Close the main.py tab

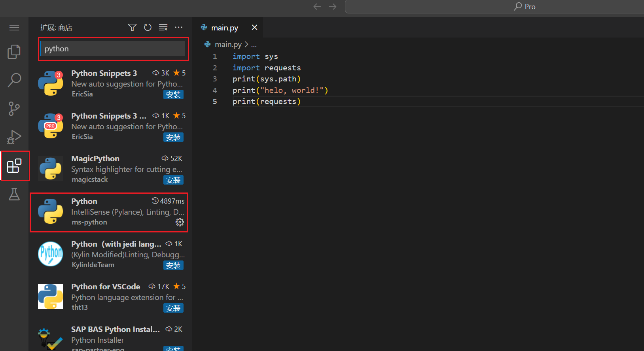tap(254, 27)
